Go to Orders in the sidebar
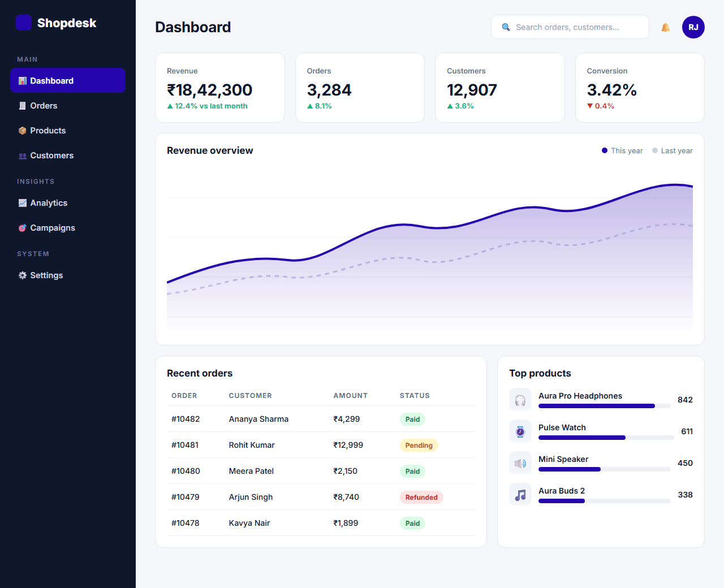 (x=68, y=106)
